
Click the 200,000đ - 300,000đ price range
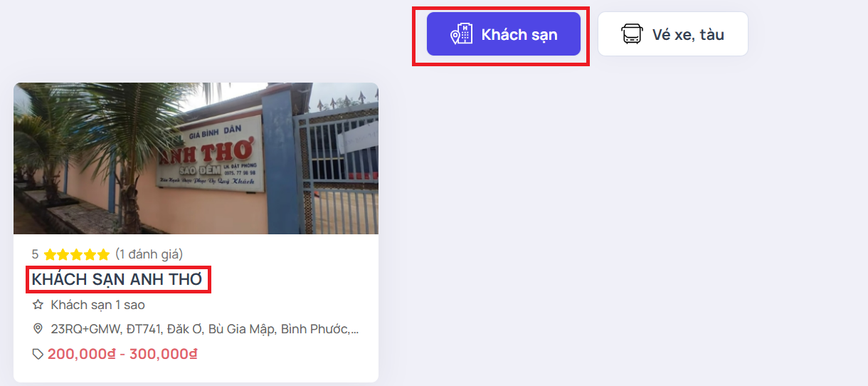[x=122, y=354]
